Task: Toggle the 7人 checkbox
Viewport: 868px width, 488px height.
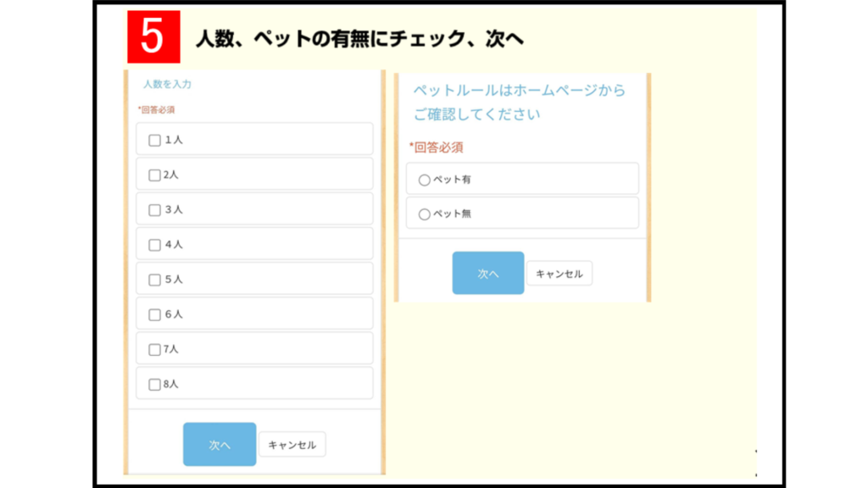Action: pos(154,349)
